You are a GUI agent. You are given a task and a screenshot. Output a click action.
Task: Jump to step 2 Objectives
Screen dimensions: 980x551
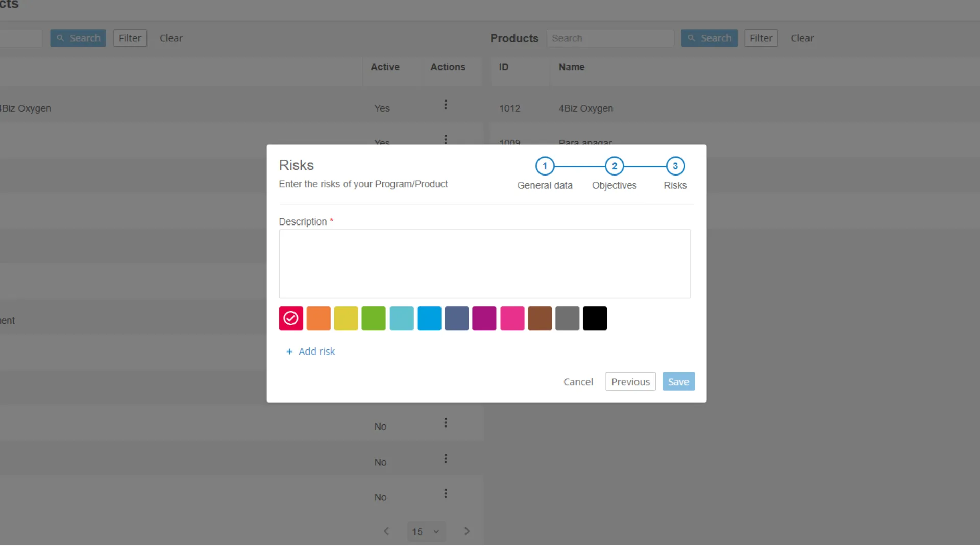point(615,166)
